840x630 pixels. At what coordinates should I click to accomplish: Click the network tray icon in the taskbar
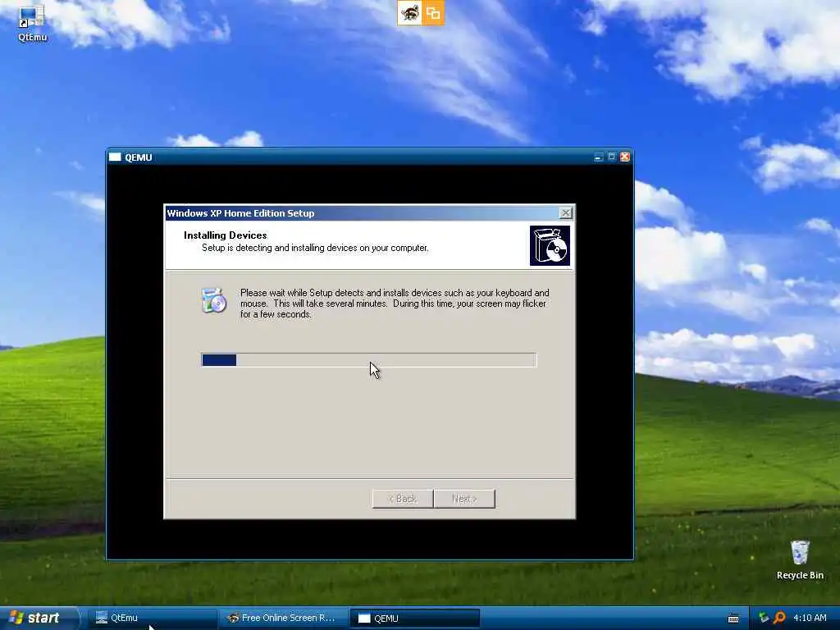pyautogui.click(x=765, y=618)
